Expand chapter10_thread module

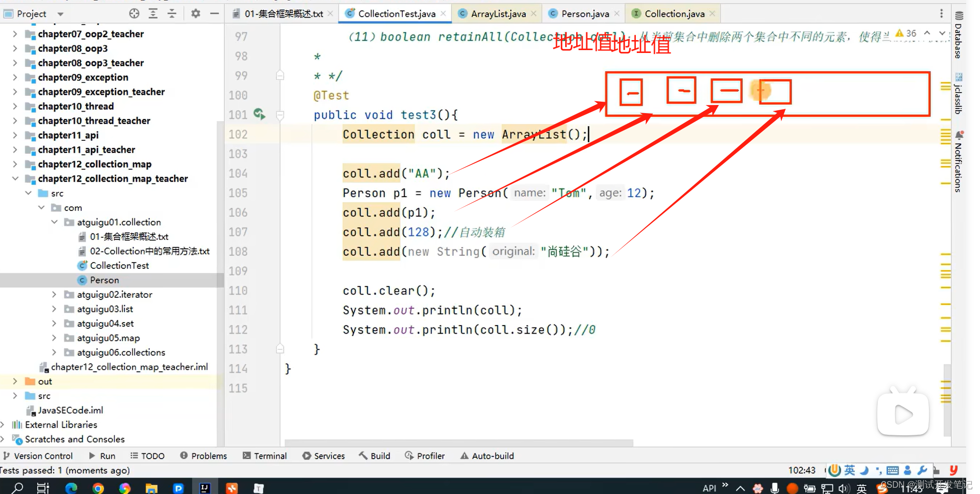[x=15, y=106]
